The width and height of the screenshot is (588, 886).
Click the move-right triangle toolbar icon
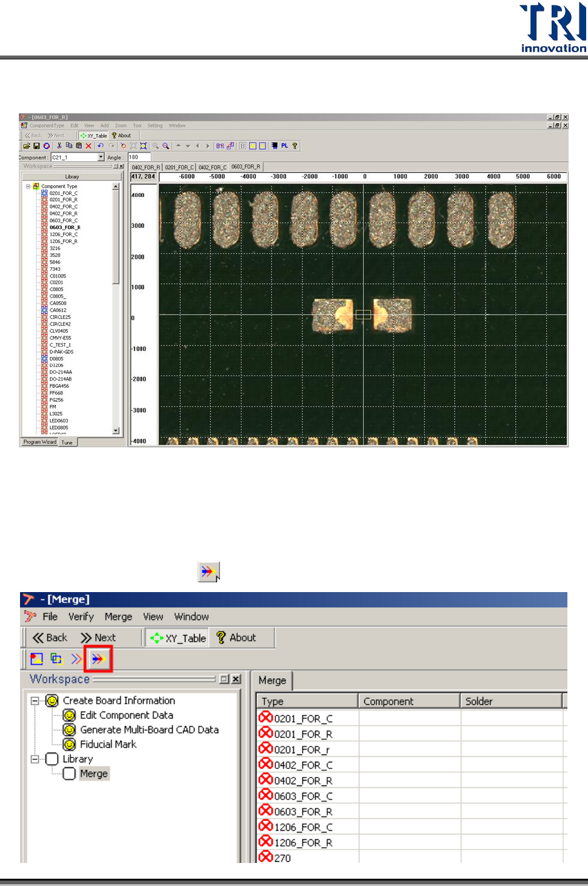click(x=207, y=146)
